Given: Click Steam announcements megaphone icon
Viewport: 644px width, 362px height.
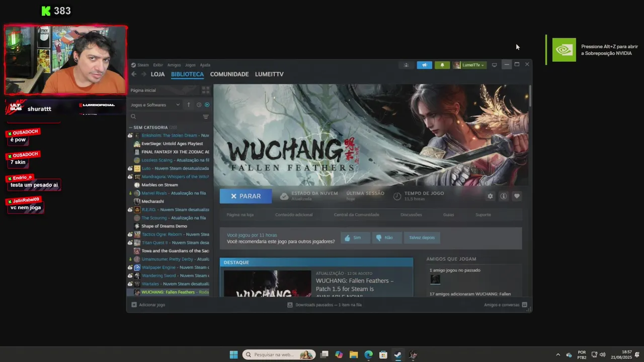Looking at the screenshot, I should (x=424, y=65).
